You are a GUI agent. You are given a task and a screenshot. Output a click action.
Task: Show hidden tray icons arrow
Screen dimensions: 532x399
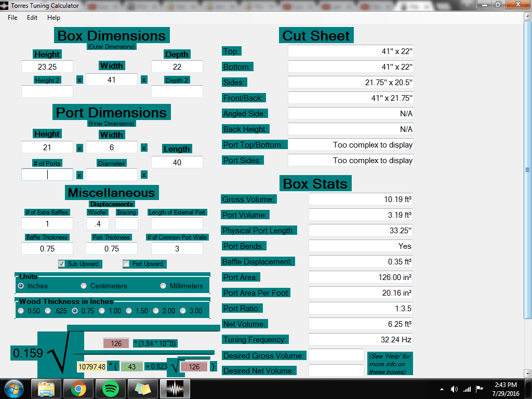pos(442,389)
